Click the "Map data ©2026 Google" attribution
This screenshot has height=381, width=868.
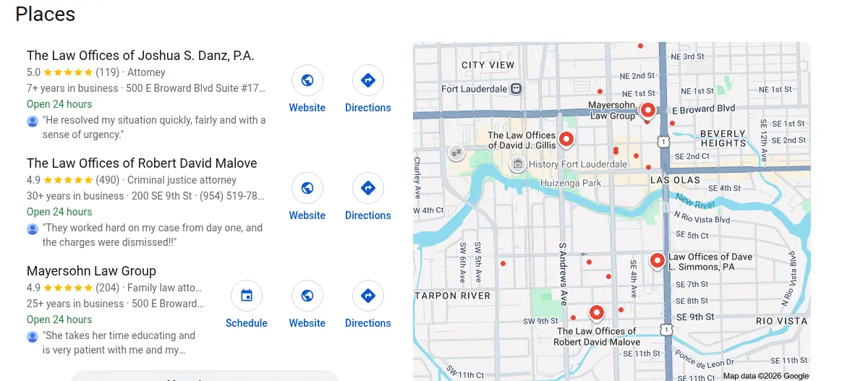coord(766,376)
